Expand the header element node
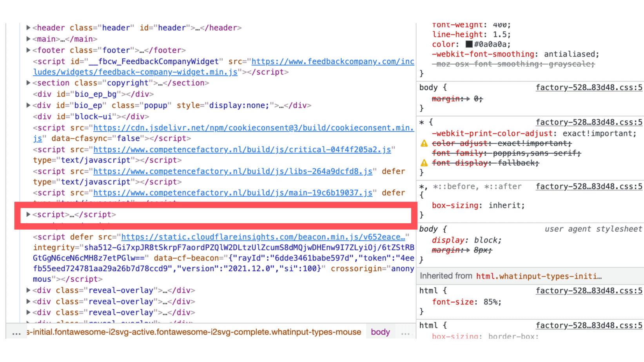Viewport: 644px width, 362px height. 28,28
